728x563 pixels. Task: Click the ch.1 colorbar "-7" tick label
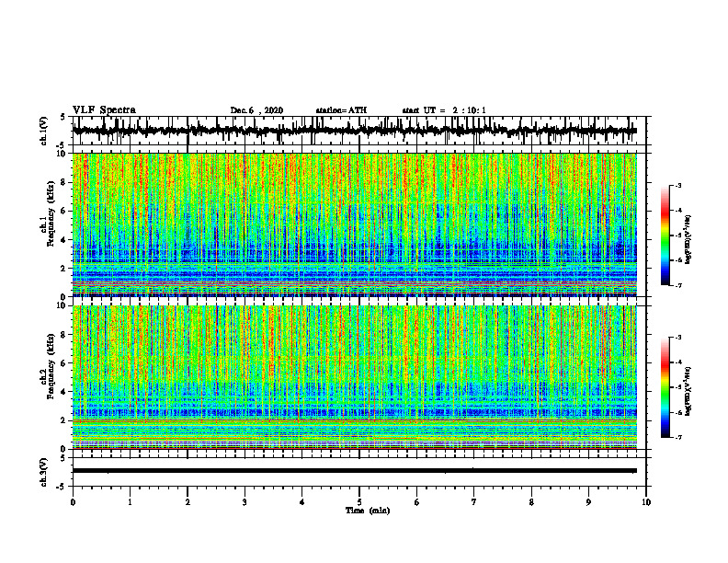coord(678,285)
